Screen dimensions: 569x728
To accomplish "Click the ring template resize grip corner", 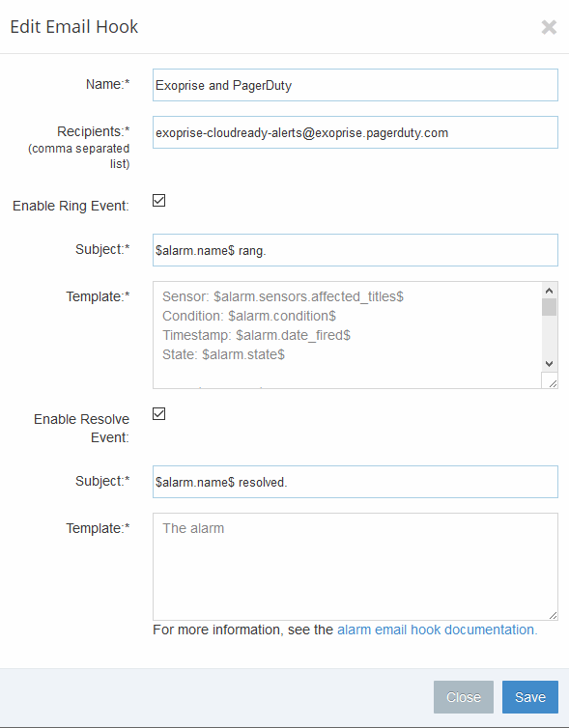I will click(x=553, y=383).
